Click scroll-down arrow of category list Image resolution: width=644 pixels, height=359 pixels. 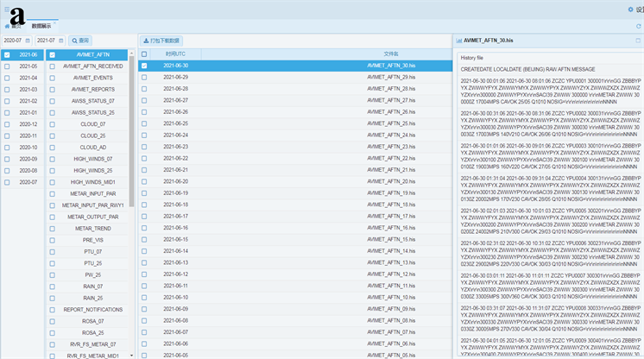[131, 355]
